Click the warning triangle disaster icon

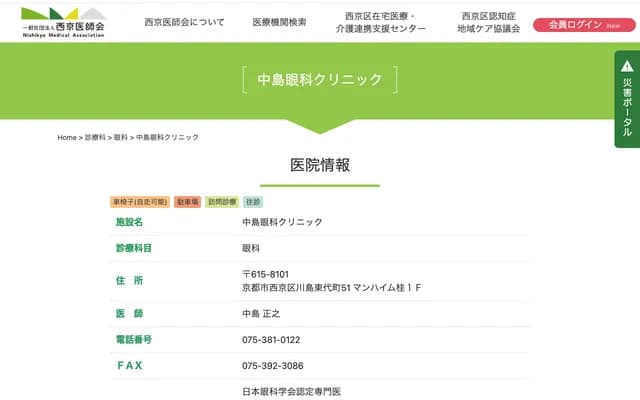(x=627, y=66)
